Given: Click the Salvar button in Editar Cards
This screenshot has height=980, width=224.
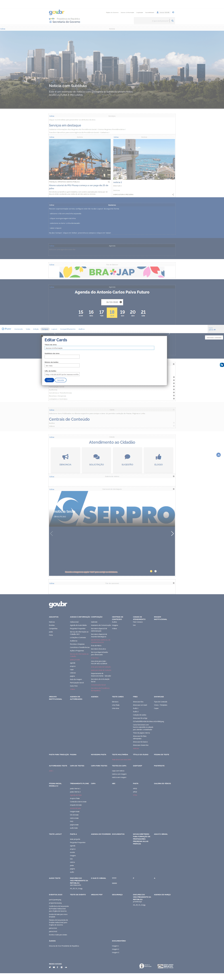Looking at the screenshot, I should tap(49, 380).
